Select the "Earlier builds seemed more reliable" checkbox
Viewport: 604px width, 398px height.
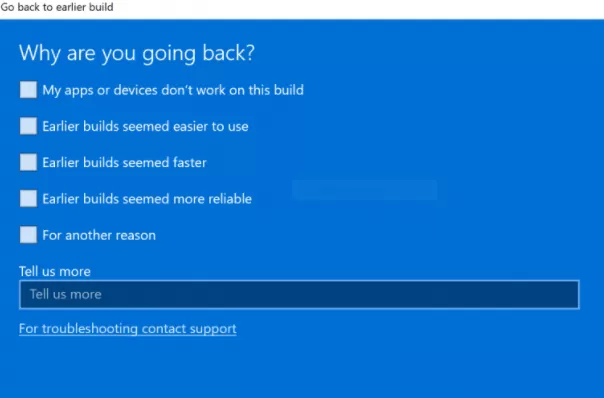[28, 198]
